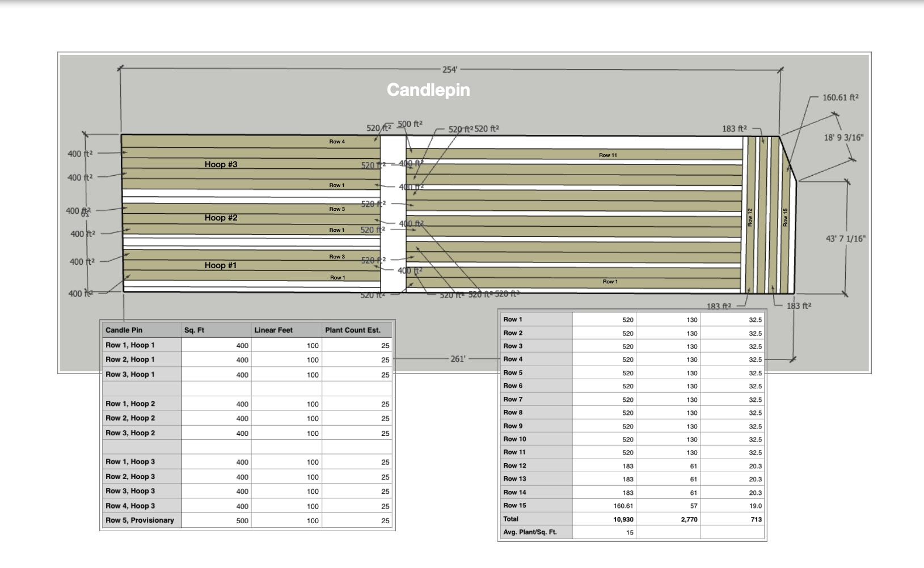Select the 160.61 ft² area label
This screenshot has width=924, height=568.
pos(840,98)
